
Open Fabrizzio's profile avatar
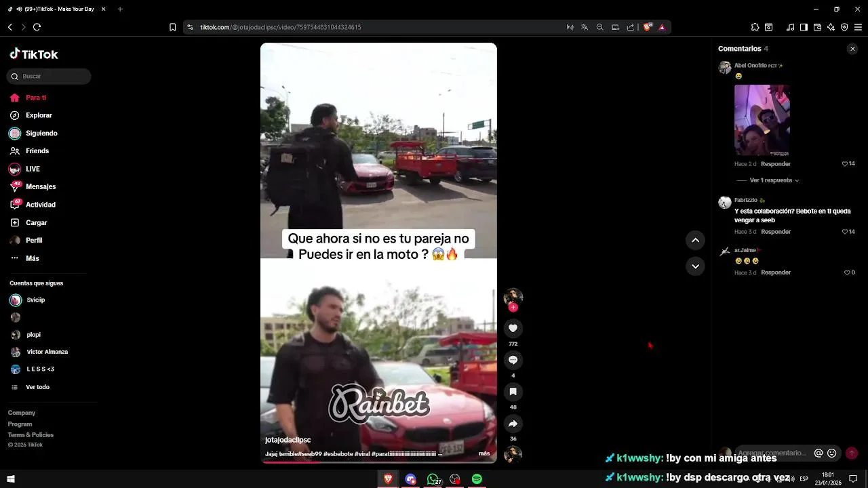pyautogui.click(x=725, y=203)
